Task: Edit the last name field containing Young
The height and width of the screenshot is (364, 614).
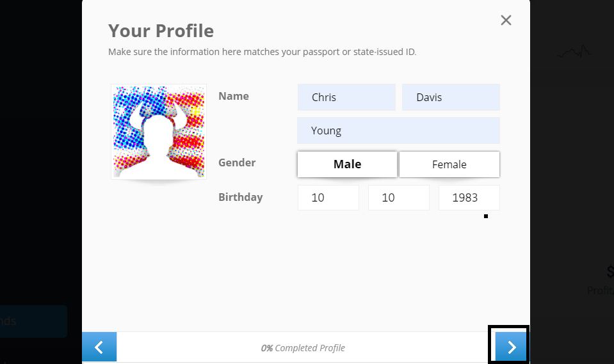Action: pyautogui.click(x=398, y=131)
